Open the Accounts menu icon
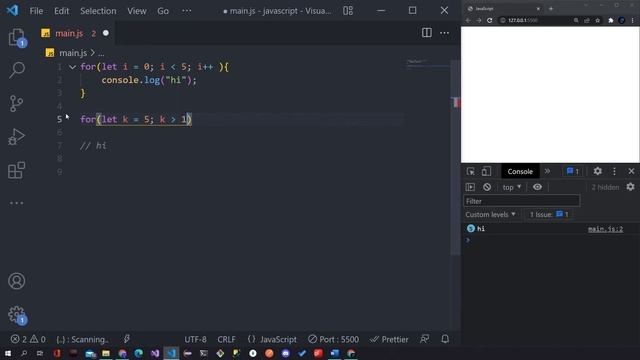The width and height of the screenshot is (640, 360). pos(16,281)
